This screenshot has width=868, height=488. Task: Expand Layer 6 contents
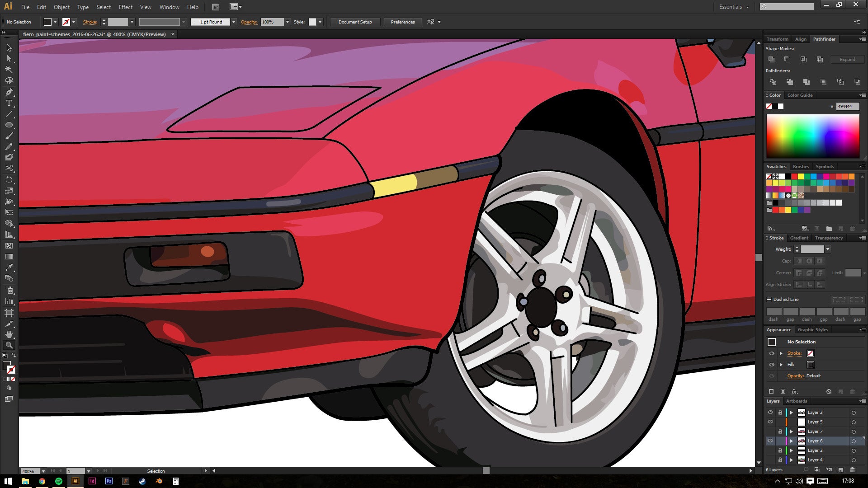pyautogui.click(x=791, y=441)
